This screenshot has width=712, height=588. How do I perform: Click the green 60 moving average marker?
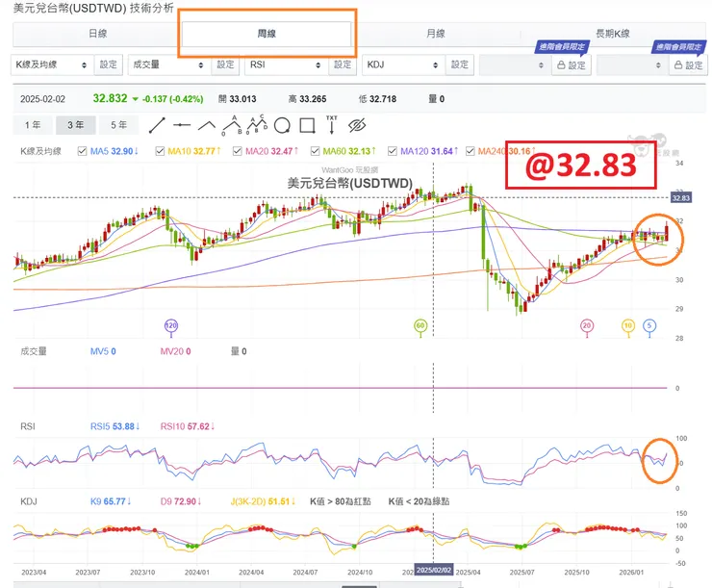(420, 325)
